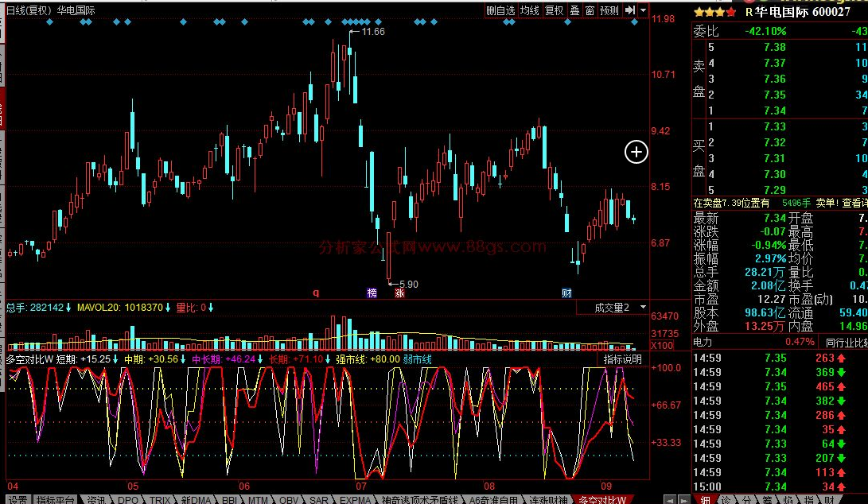
Task: Click the down arrow after 量比: 0
Action: pyautogui.click(x=210, y=307)
